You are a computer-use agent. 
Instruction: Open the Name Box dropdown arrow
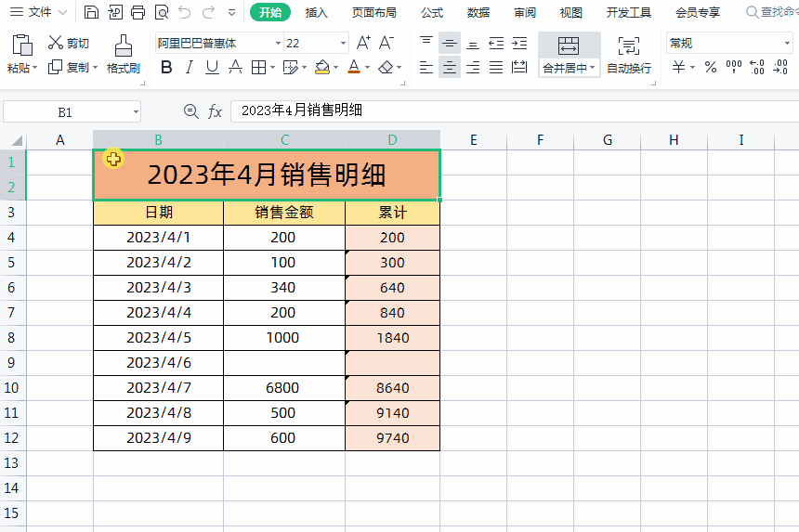point(136,112)
